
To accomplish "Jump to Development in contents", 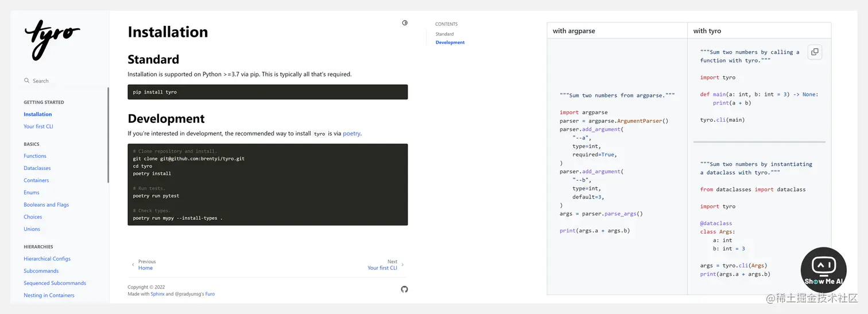I will click(450, 42).
